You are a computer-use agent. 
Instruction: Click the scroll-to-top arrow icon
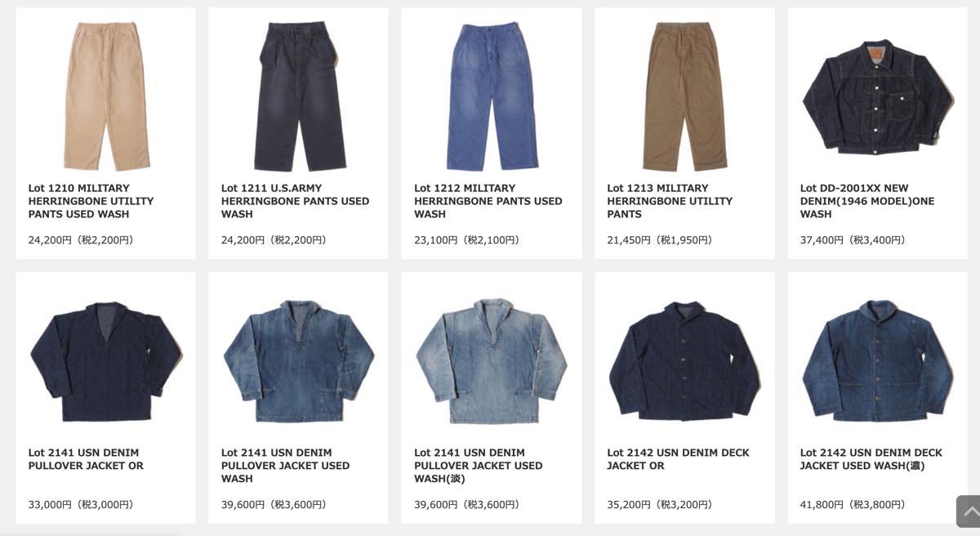point(969,511)
